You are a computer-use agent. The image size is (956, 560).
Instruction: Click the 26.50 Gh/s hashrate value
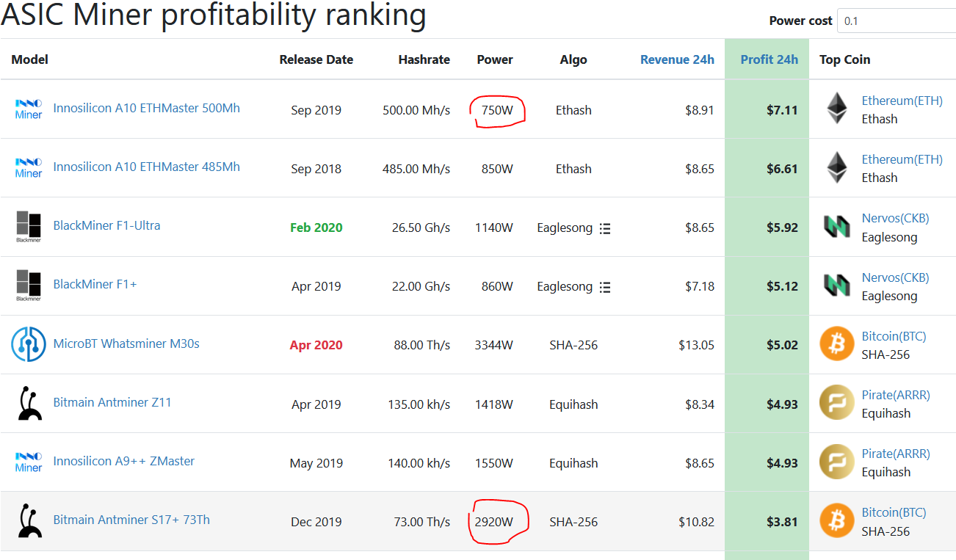point(421,228)
